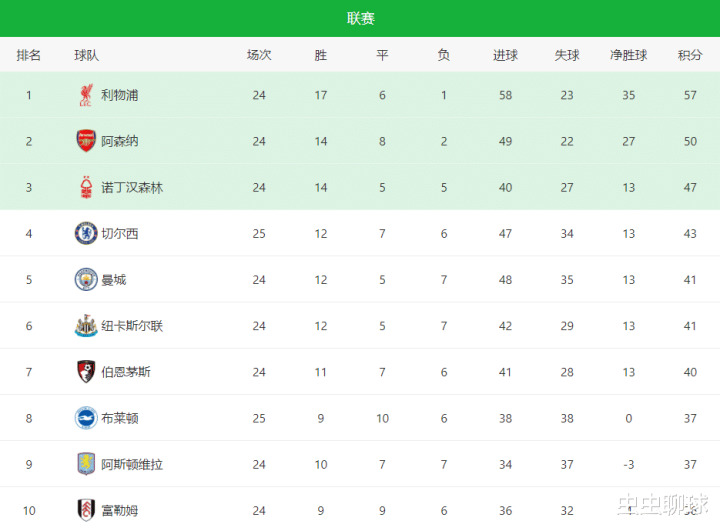Click the Newcastle United crest icon
This screenshot has height=531, width=720.
[86, 326]
